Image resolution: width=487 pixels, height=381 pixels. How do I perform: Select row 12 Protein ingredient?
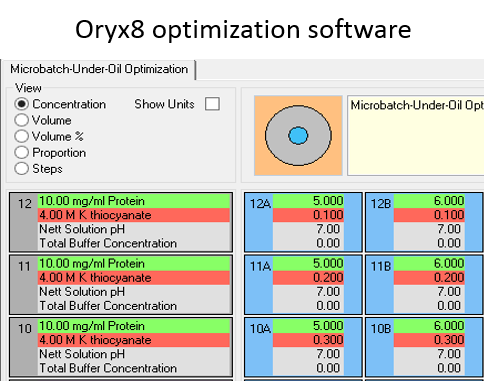coord(134,201)
